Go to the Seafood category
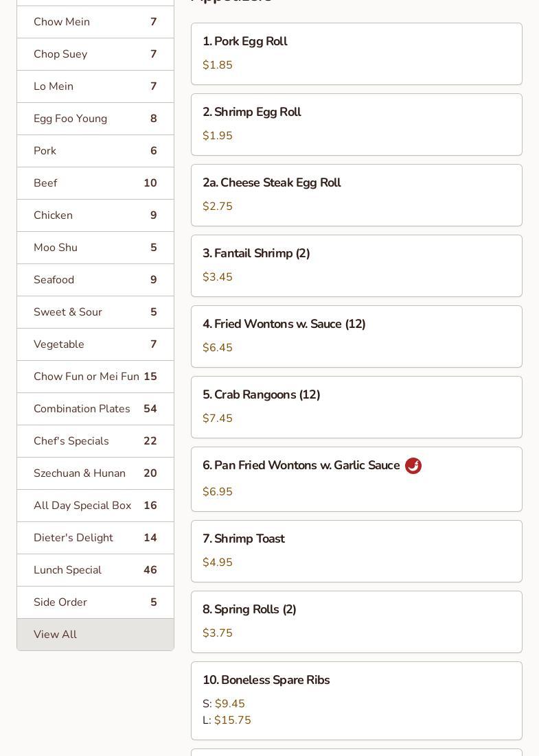The image size is (539, 756). [95, 280]
